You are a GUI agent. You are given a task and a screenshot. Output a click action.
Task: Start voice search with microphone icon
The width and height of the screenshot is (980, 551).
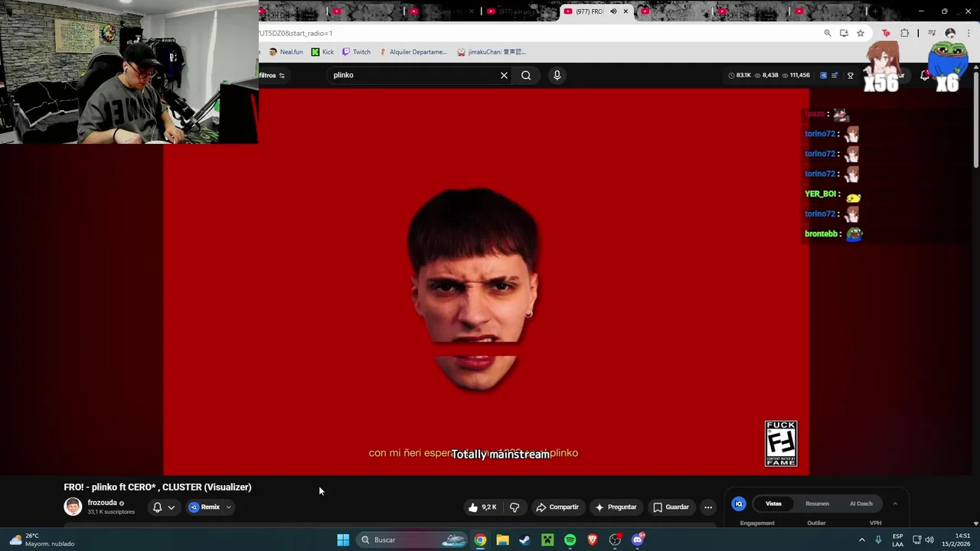click(x=557, y=75)
